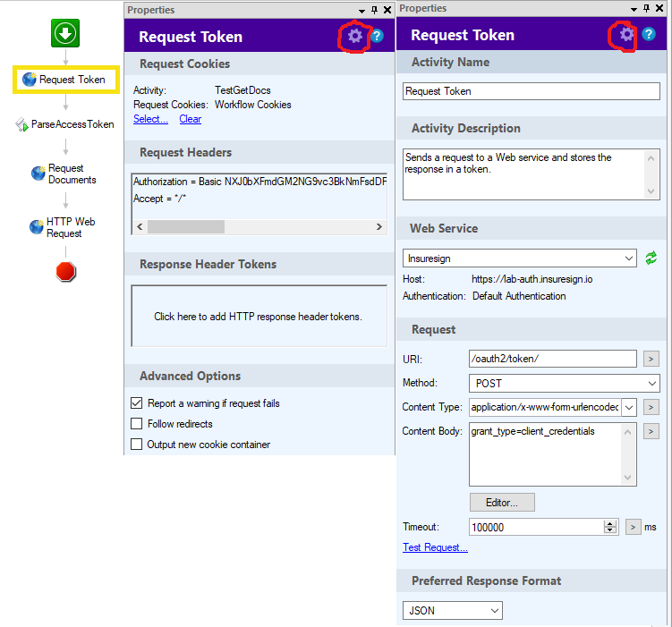Click the Select... cookies link
Image resolution: width=672 pixels, height=627 pixels.
coord(150,119)
